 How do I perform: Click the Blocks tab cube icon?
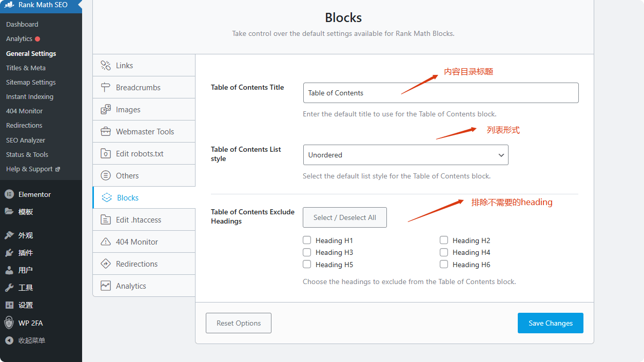click(107, 197)
